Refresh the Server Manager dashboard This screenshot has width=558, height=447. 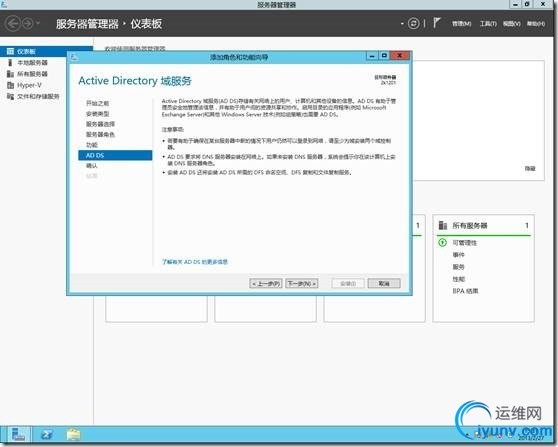[413, 23]
